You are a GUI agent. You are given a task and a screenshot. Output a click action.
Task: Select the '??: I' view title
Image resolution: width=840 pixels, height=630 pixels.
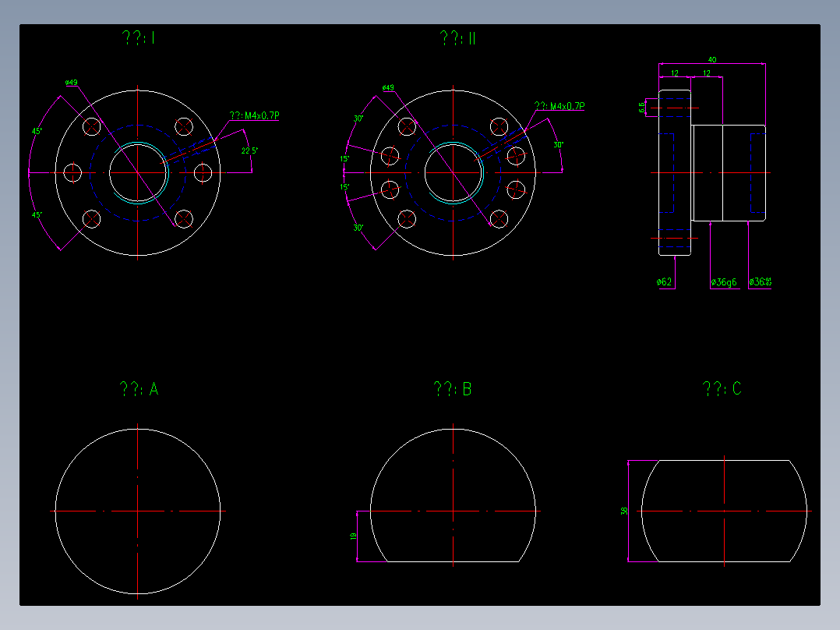pyautogui.click(x=138, y=37)
